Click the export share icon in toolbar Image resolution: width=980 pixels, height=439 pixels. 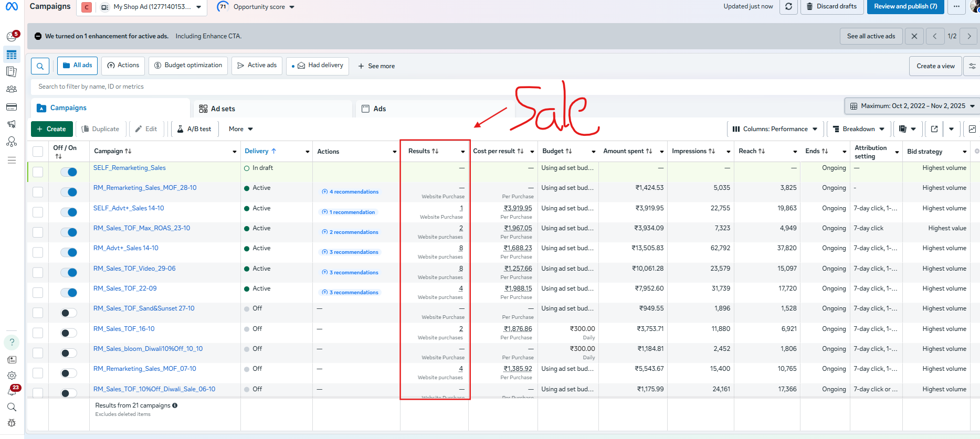[934, 129]
